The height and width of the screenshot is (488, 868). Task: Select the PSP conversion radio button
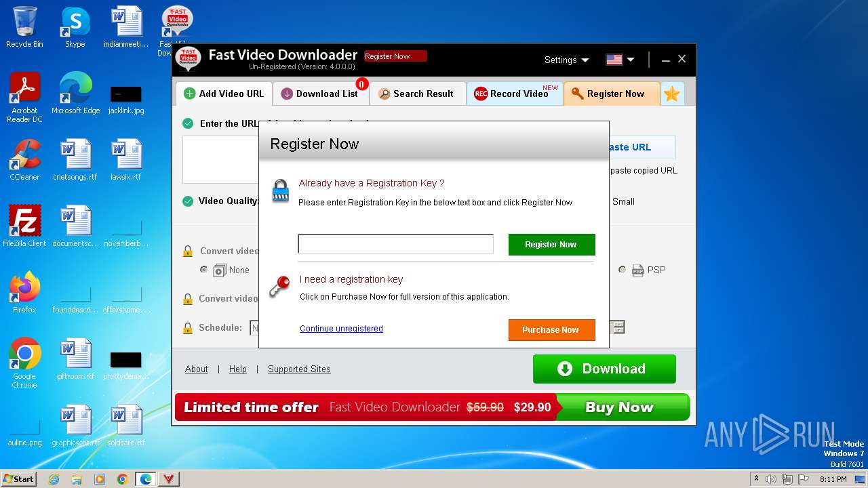pyautogui.click(x=622, y=270)
